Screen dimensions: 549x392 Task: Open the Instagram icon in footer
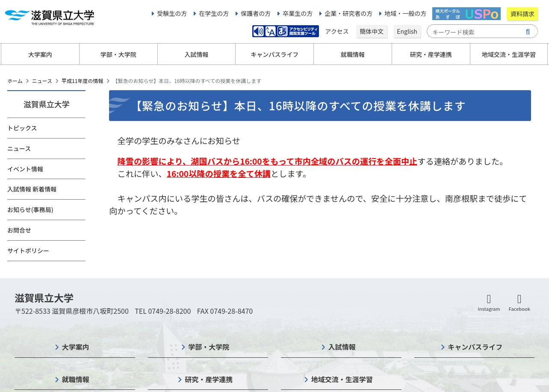489,303
